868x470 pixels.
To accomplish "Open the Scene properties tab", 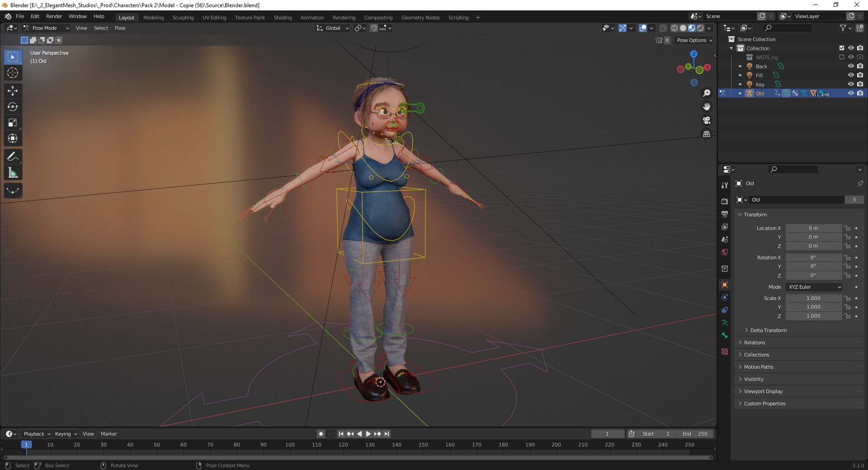I will click(x=725, y=239).
